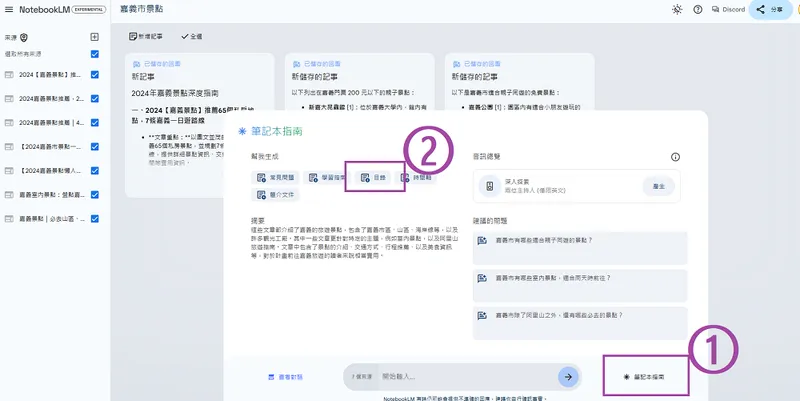Viewport: 800px width, 401px height.
Task: Click the 建議的問題 heading
Action: (x=490, y=221)
